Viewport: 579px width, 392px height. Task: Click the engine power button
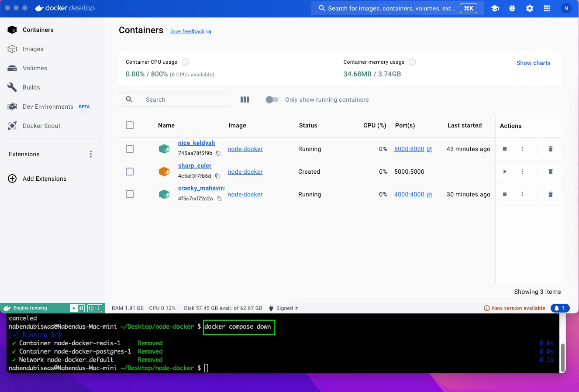91,308
